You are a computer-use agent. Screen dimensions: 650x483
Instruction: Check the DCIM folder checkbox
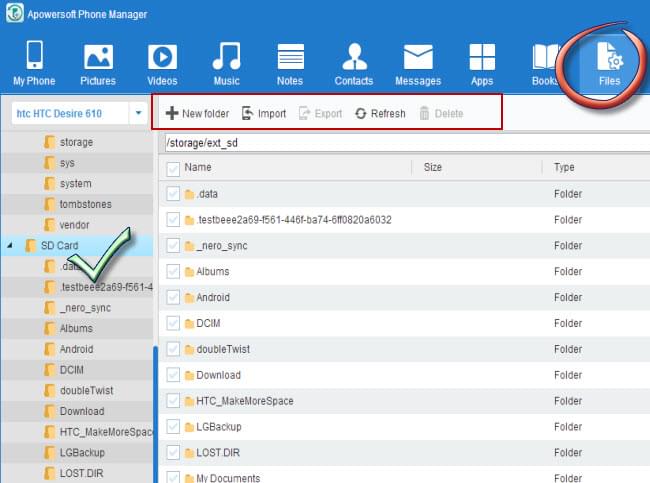pos(173,323)
